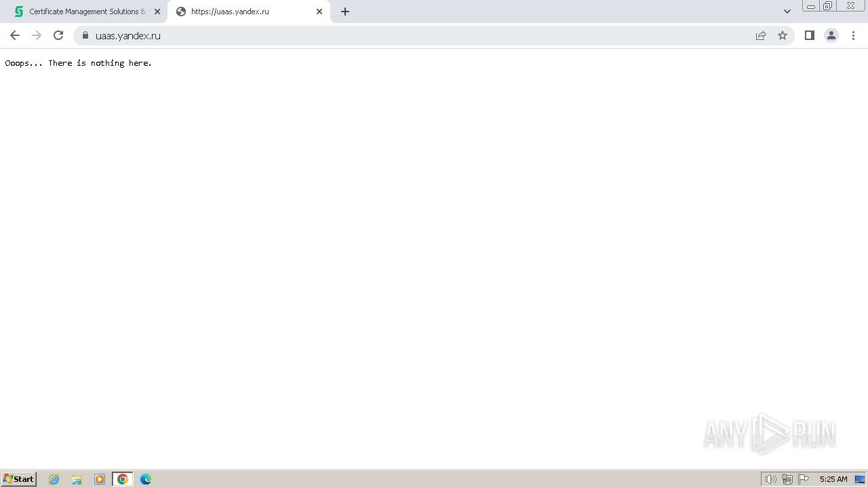
Task: Open Chrome's three-dot menu
Action: click(853, 35)
